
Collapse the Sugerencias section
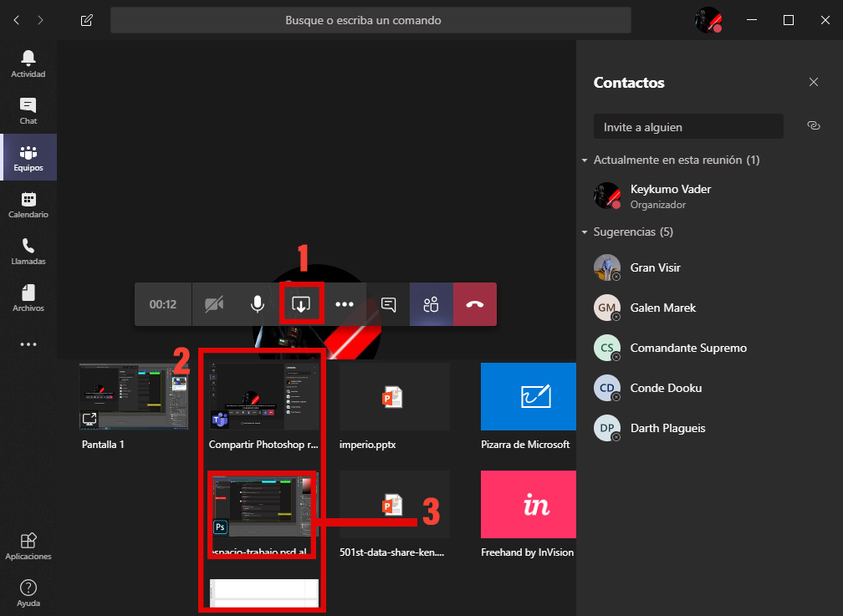585,232
